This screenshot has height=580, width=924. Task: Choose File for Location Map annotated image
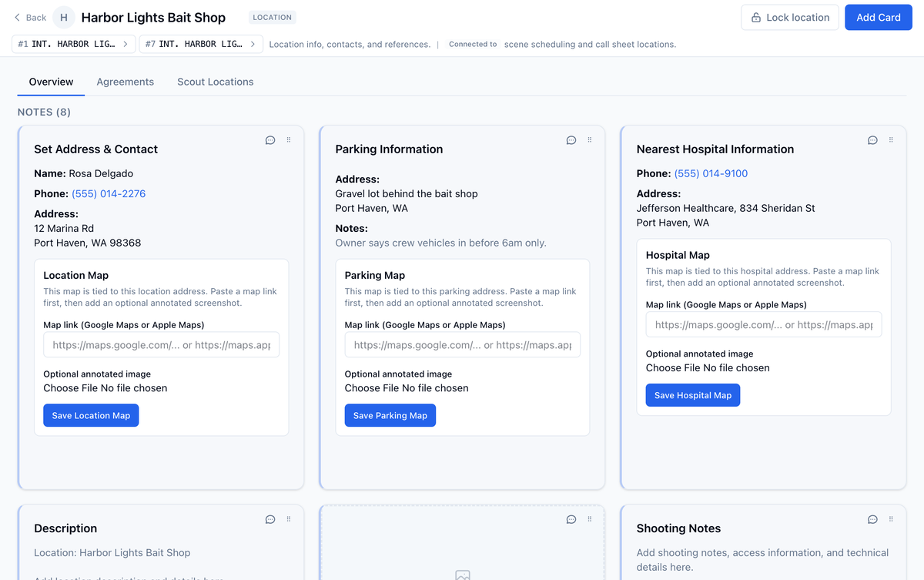pos(105,388)
